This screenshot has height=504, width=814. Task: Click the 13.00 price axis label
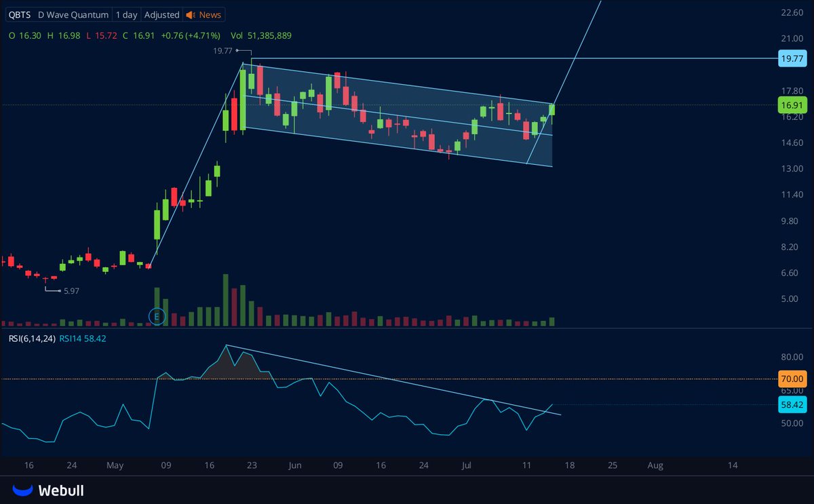coord(792,169)
